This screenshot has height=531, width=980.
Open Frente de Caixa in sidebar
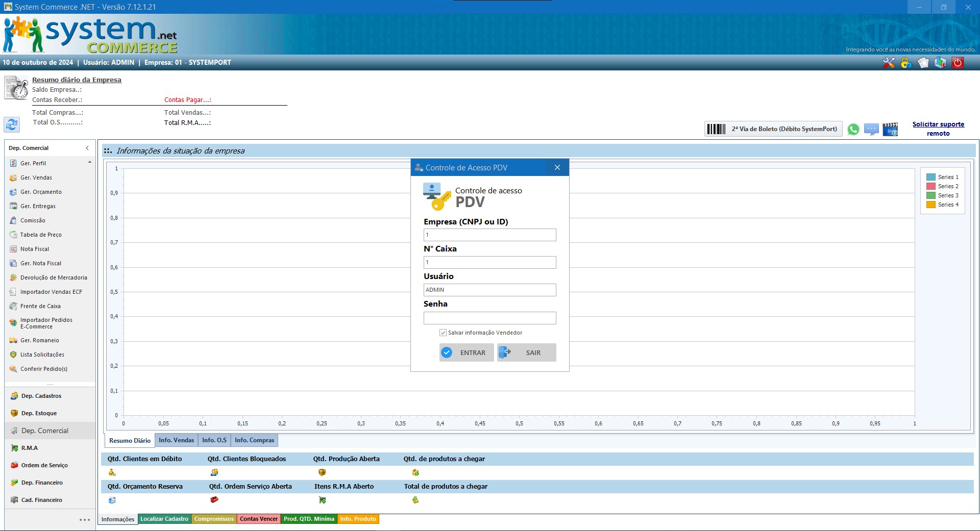(40, 306)
